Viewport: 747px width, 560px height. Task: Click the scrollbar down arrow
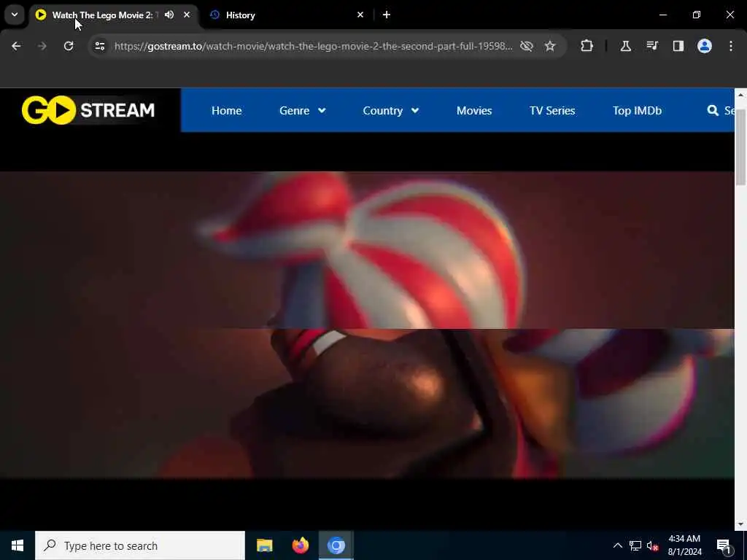[x=740, y=524]
